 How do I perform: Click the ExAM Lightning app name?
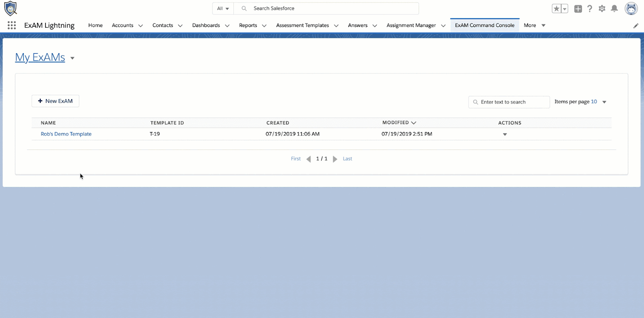[50, 25]
